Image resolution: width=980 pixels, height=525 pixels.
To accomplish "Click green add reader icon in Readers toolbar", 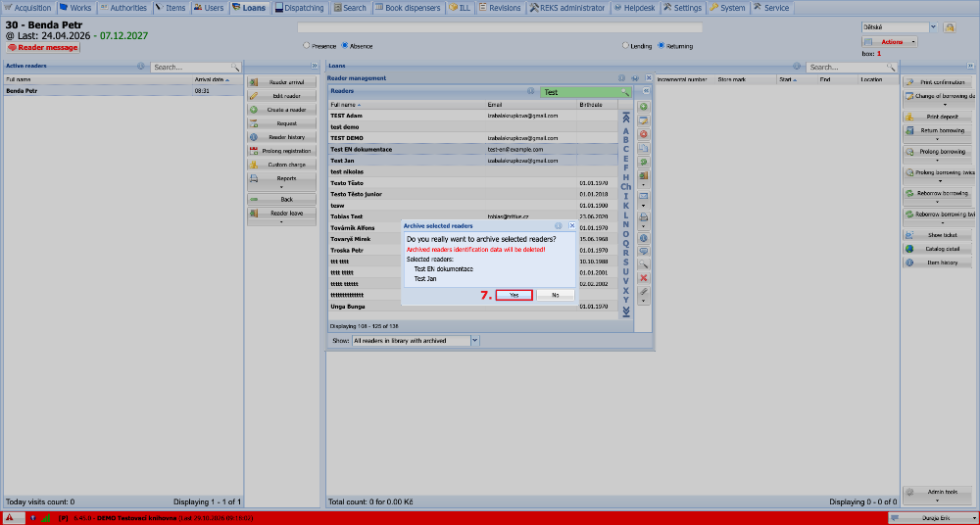I will point(643,107).
